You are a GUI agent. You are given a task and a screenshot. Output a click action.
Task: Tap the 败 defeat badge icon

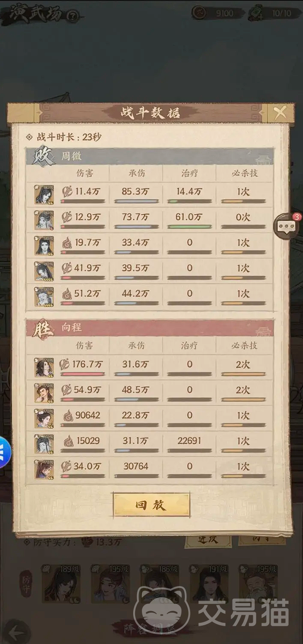click(x=43, y=156)
